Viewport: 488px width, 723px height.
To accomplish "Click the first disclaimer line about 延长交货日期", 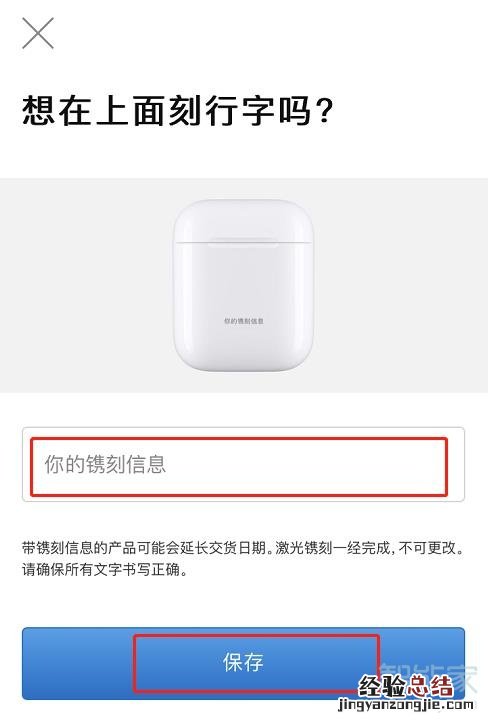I will tap(243, 548).
